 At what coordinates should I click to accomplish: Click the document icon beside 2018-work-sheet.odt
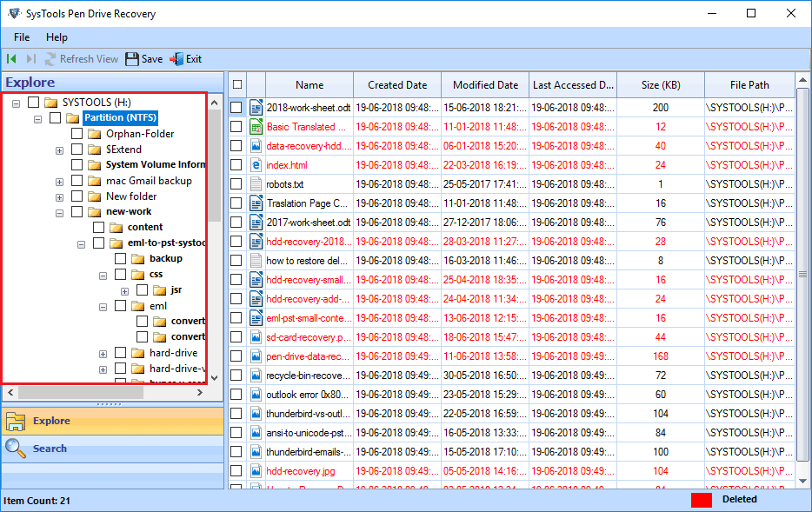click(256, 107)
